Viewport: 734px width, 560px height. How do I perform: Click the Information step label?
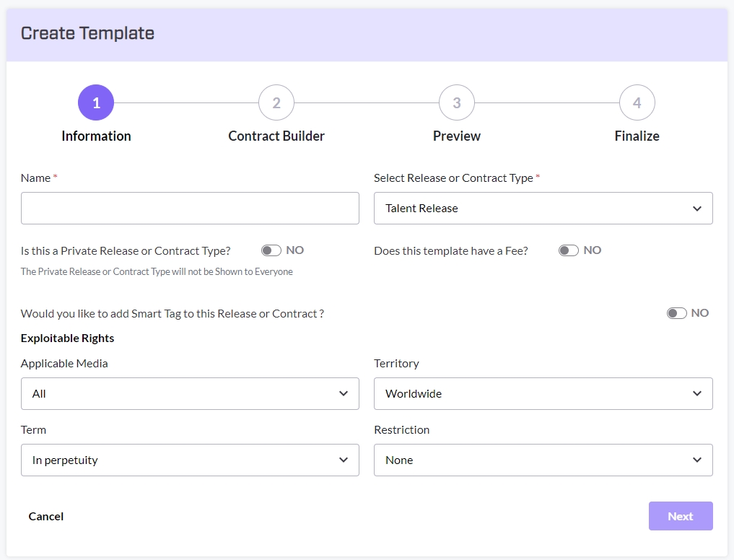pyautogui.click(x=96, y=136)
